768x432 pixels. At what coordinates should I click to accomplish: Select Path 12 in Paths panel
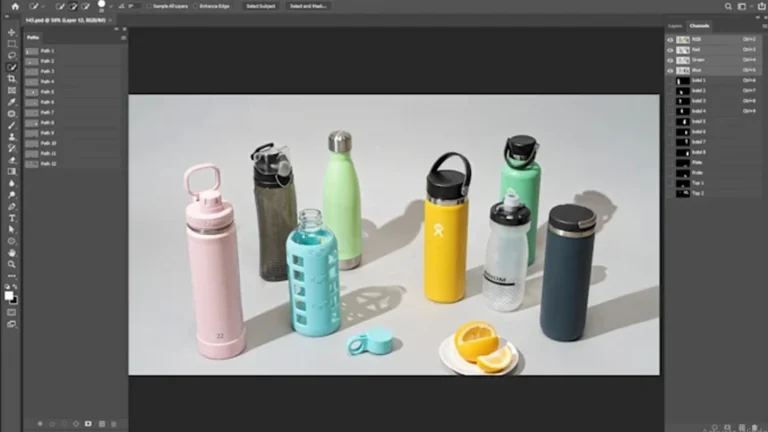[72, 164]
